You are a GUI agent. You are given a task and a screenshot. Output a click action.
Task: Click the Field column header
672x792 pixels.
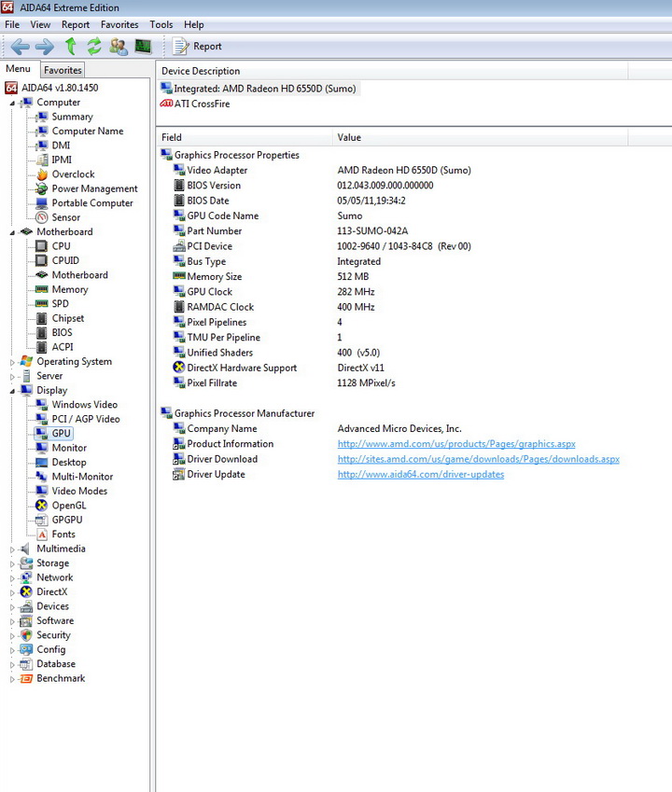pyautogui.click(x=245, y=137)
